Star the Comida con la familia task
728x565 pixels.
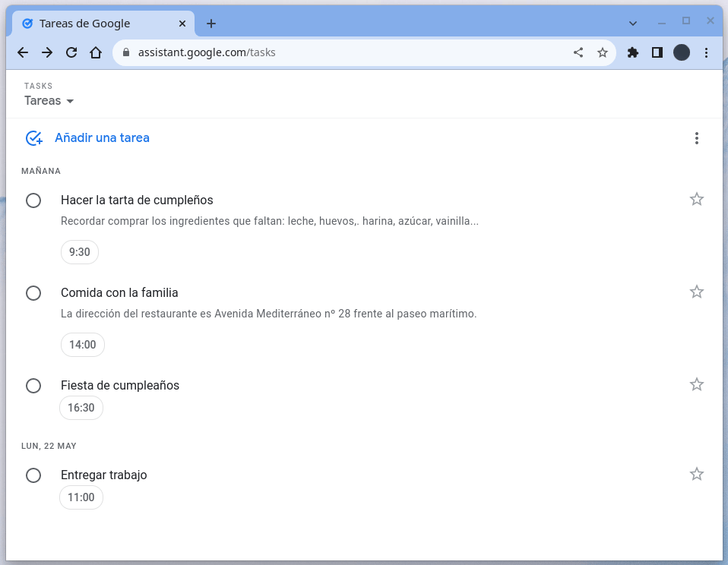tap(696, 292)
